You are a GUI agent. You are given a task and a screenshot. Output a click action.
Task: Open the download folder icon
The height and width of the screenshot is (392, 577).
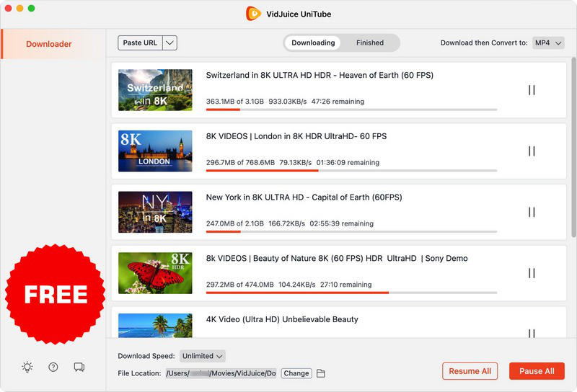click(321, 373)
